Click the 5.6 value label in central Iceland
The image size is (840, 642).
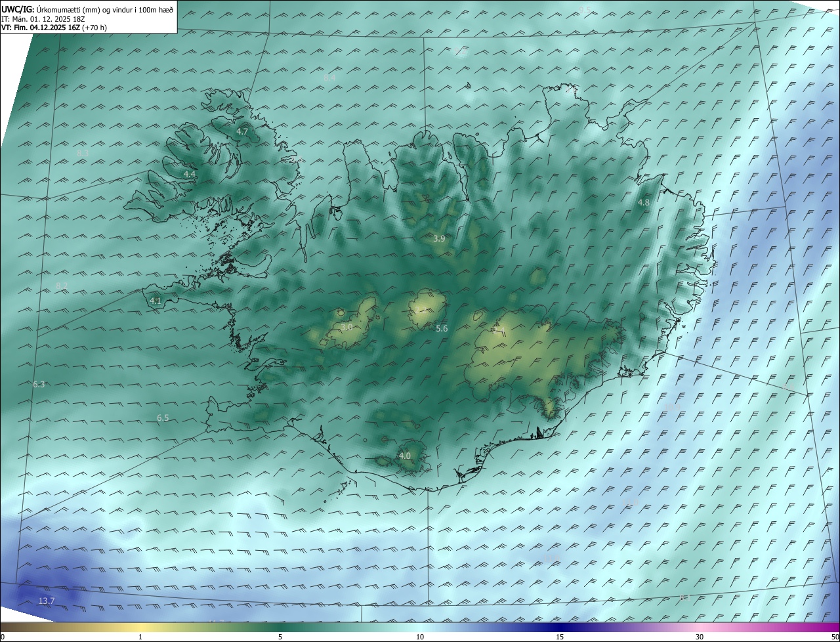(x=442, y=328)
